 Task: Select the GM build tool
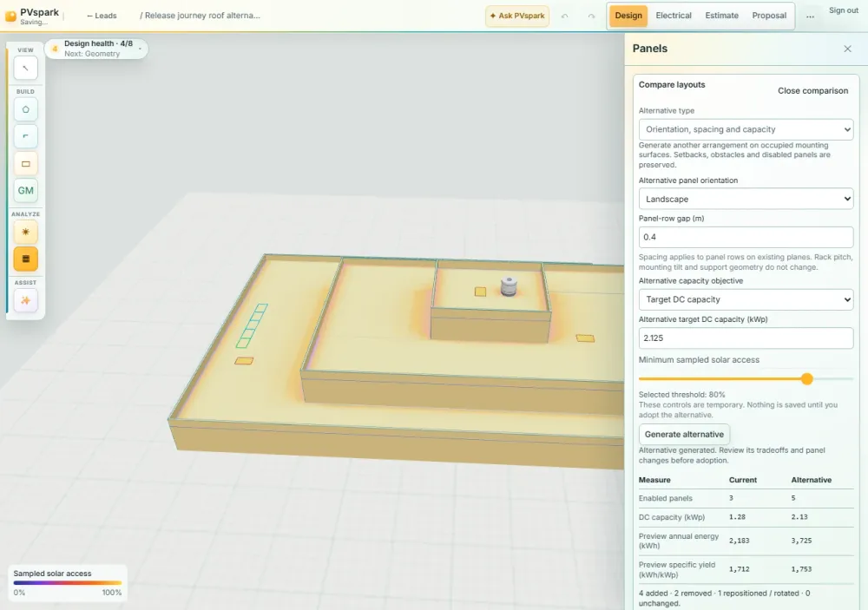point(25,190)
